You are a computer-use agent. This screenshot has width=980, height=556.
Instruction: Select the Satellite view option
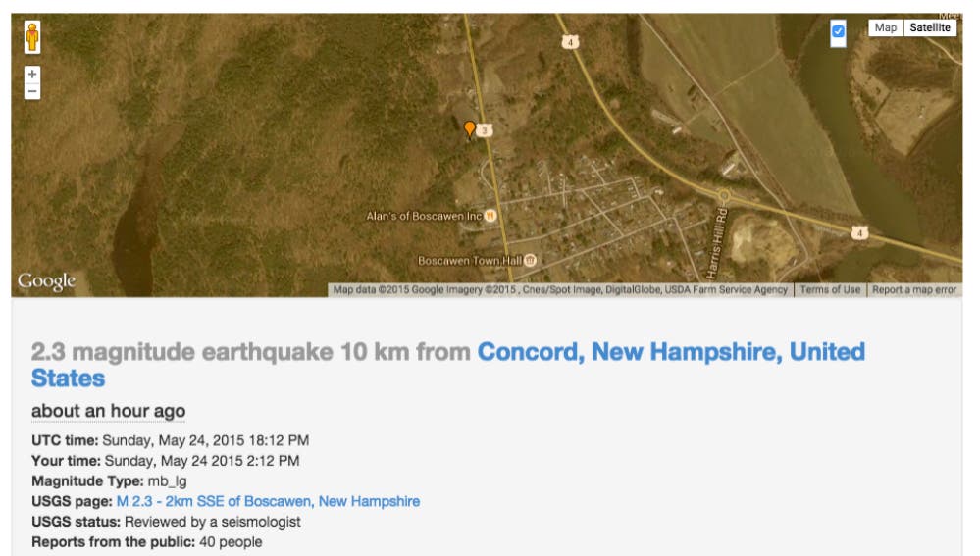tap(930, 27)
